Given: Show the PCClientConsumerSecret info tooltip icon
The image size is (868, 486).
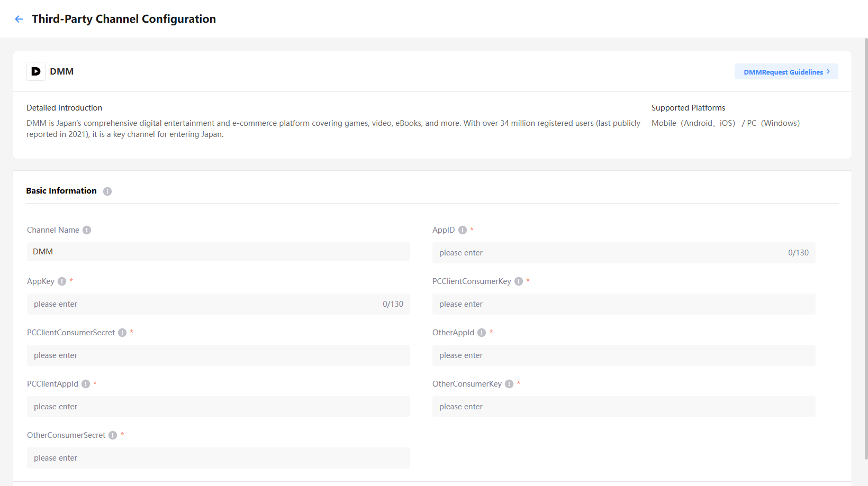Looking at the screenshot, I should (x=122, y=333).
